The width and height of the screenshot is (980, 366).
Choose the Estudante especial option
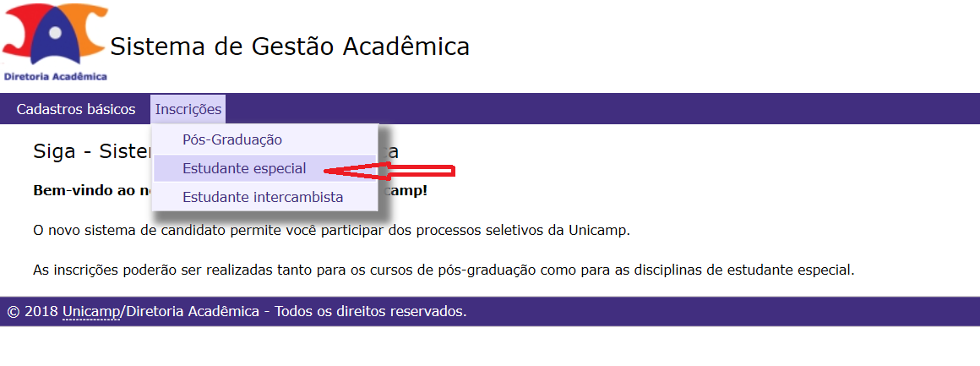point(244,169)
